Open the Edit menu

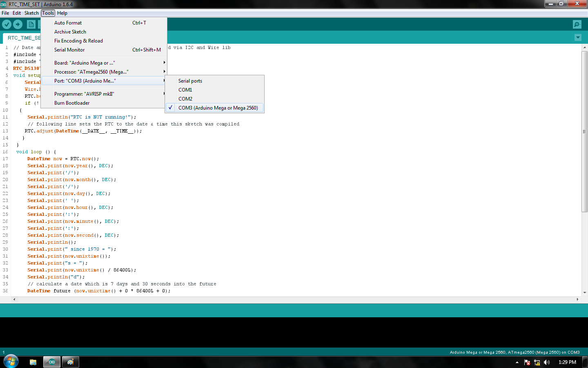pyautogui.click(x=17, y=13)
